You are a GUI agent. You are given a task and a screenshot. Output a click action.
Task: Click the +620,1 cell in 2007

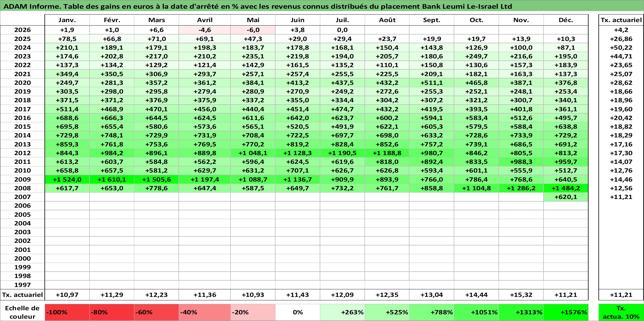tap(566, 197)
